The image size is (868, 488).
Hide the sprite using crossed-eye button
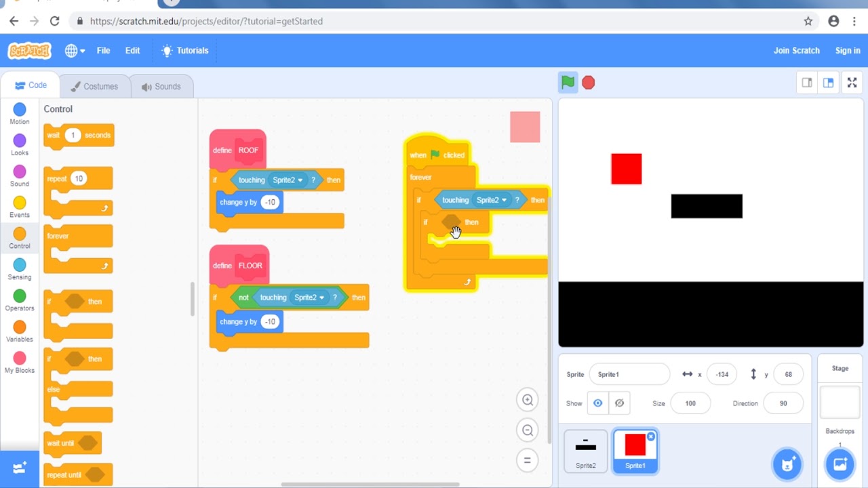pyautogui.click(x=619, y=403)
